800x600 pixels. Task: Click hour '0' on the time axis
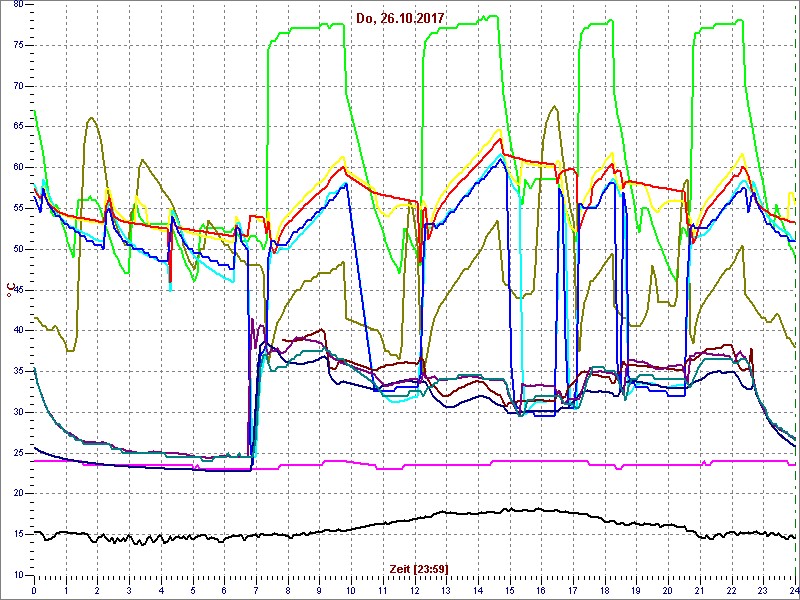point(34,590)
